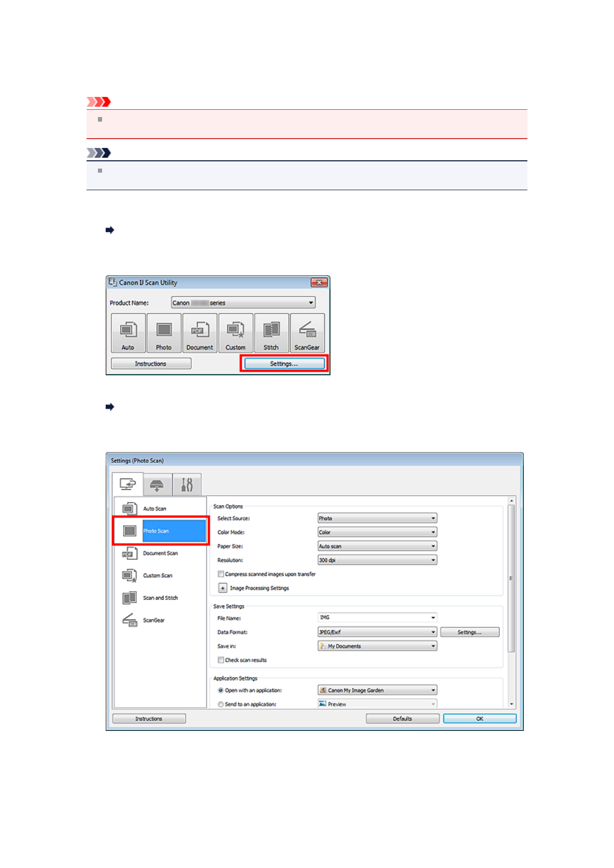This screenshot has height=868, width=614.
Task: Click the Stitch icon button
Action: pyautogui.click(x=271, y=333)
